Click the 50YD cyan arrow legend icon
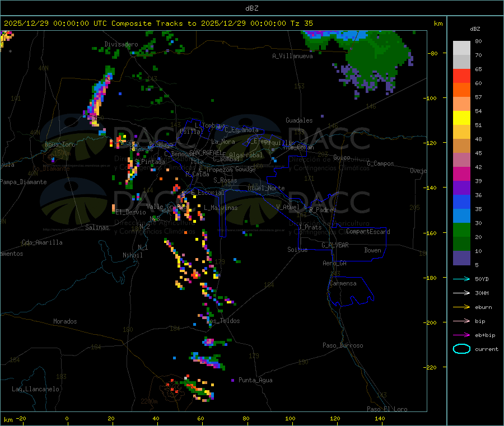504x426 pixels. (461, 279)
